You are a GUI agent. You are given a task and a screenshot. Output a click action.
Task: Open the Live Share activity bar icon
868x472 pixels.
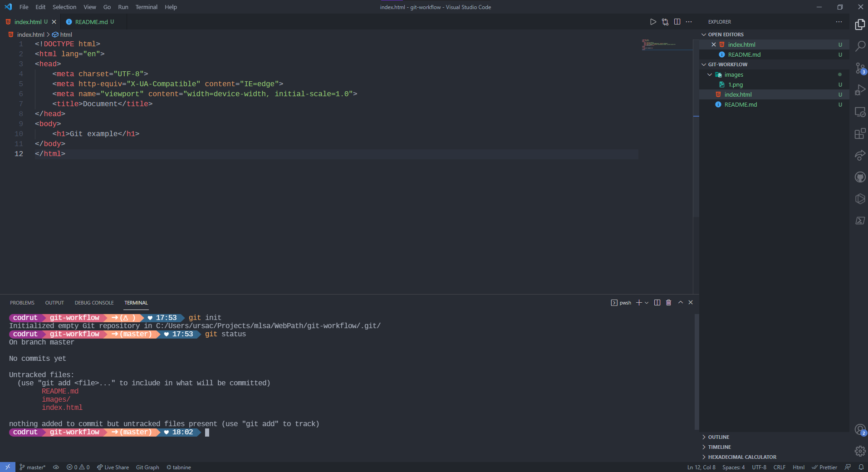pyautogui.click(x=860, y=155)
